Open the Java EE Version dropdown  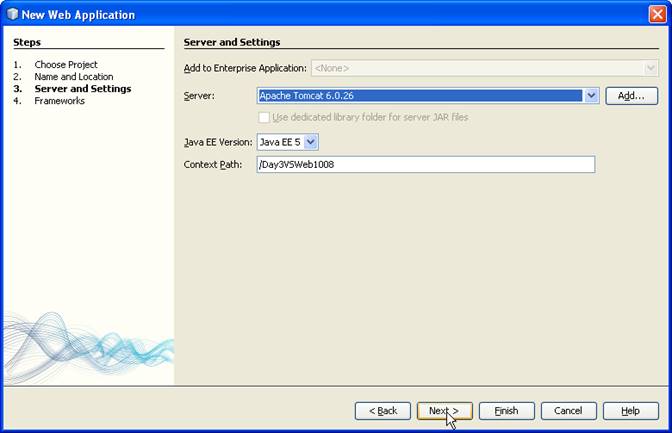click(x=288, y=142)
